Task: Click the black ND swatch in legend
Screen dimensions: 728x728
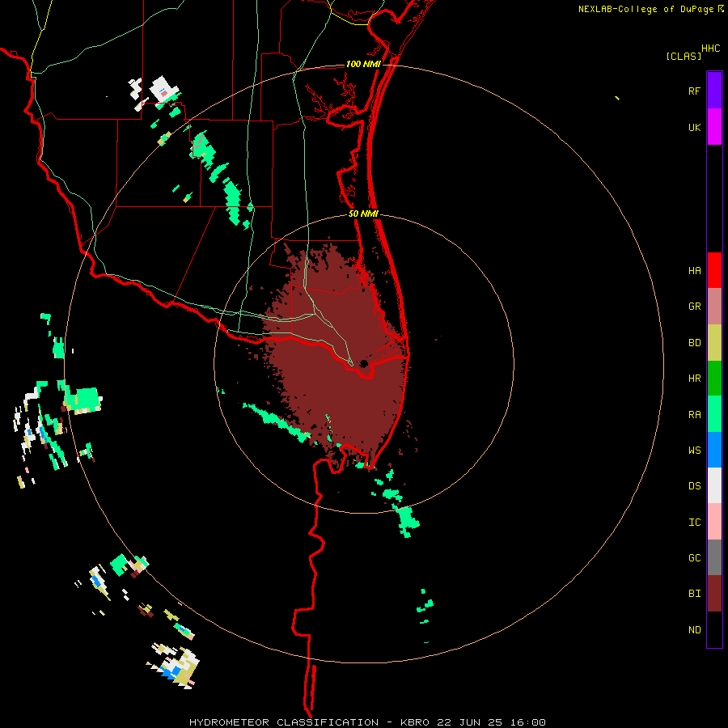Action: click(714, 629)
